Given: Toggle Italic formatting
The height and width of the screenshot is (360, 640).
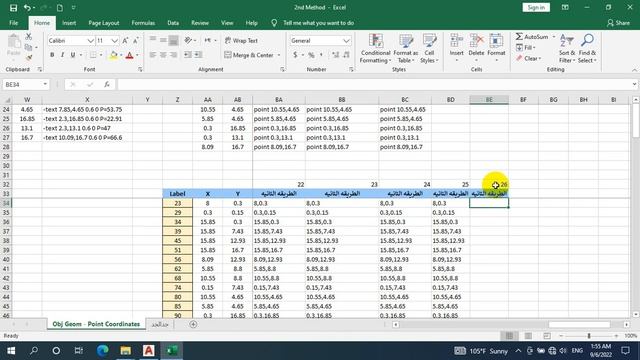Looking at the screenshot, I should click(x=62, y=55).
